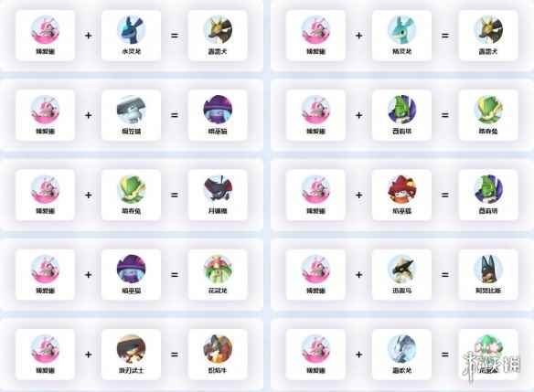
Task: Open the 月镰魔 dark bat-like result card
Action: point(218,195)
